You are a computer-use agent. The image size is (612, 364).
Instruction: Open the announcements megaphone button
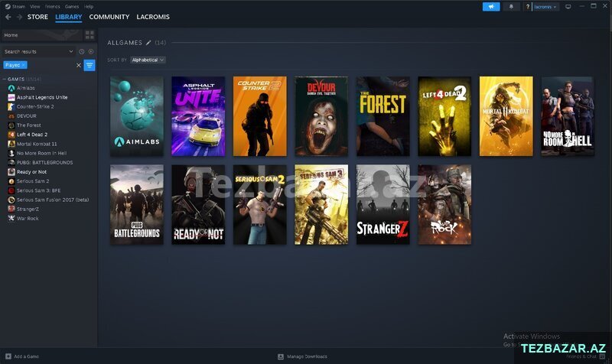click(491, 7)
